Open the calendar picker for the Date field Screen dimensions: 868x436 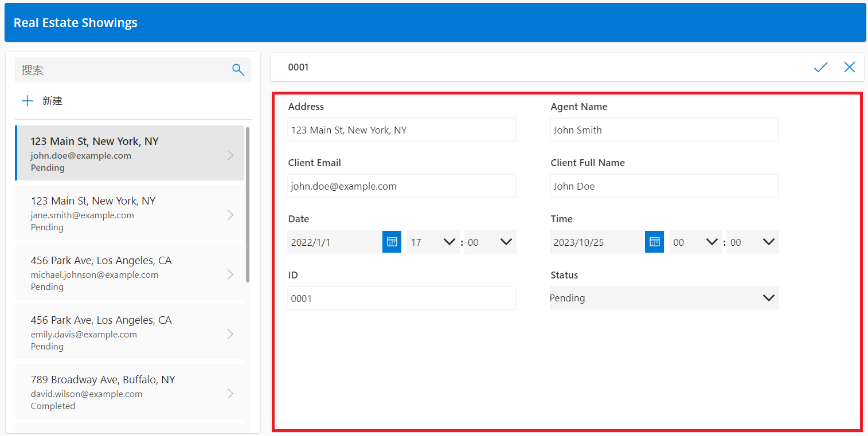click(392, 242)
